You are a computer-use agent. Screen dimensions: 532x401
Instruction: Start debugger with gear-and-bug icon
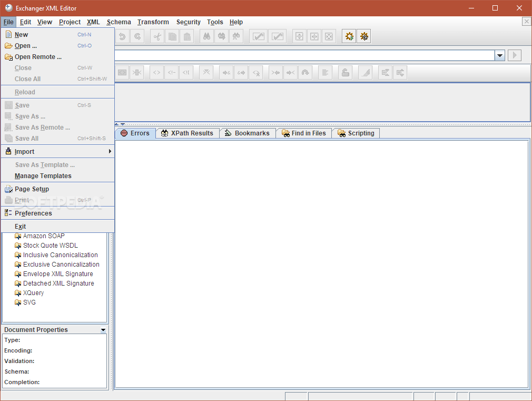point(364,36)
